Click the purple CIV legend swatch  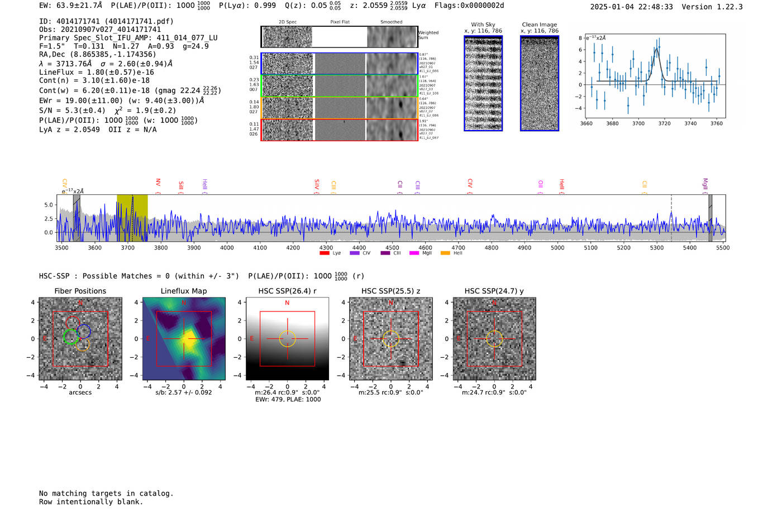point(354,253)
